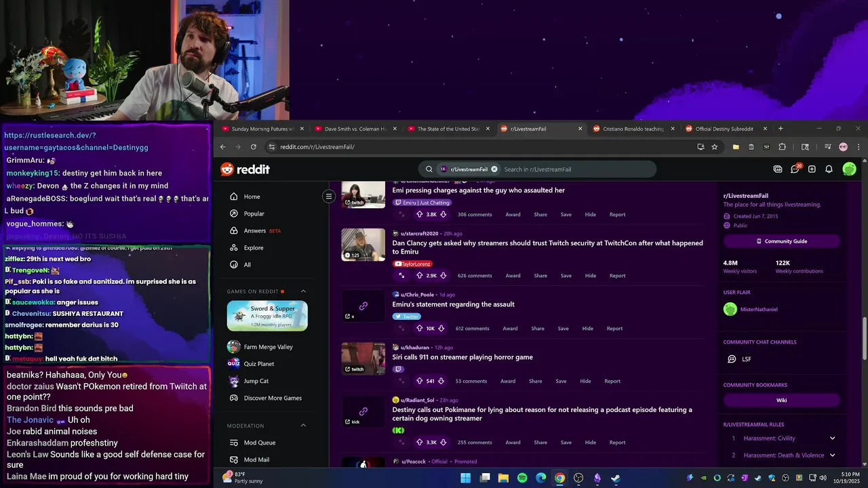Click the Reddit logo to go home

(x=245, y=169)
